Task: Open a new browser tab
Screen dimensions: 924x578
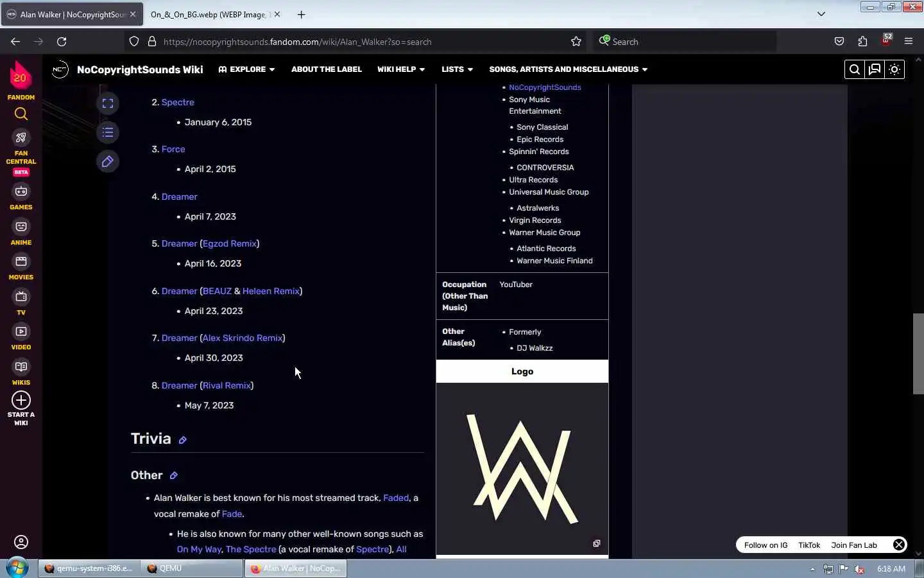Action: click(301, 14)
